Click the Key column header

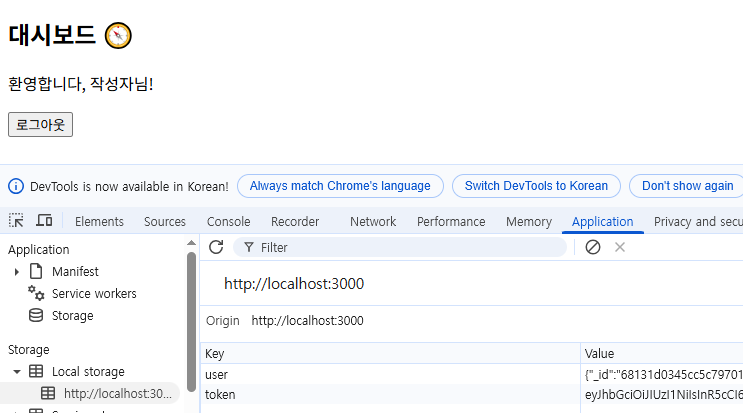coord(390,354)
